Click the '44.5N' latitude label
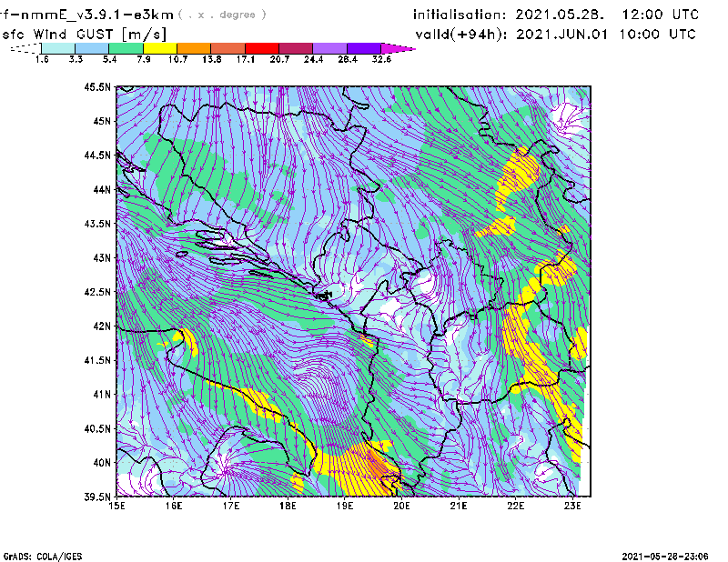The height and width of the screenshot is (562, 728). [97, 156]
